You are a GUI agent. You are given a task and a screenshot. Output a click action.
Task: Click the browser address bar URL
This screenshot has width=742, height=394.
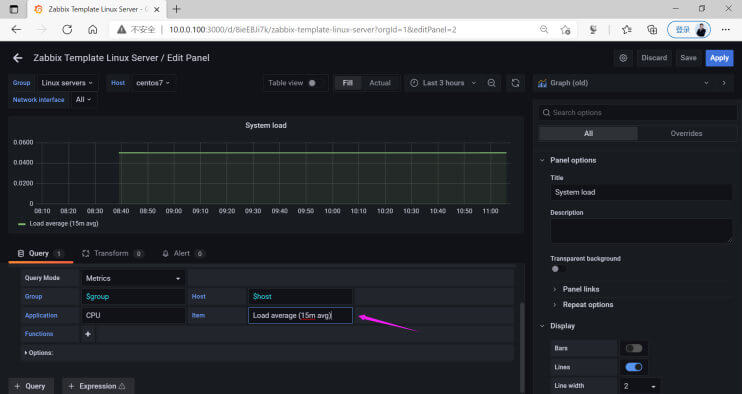point(312,29)
